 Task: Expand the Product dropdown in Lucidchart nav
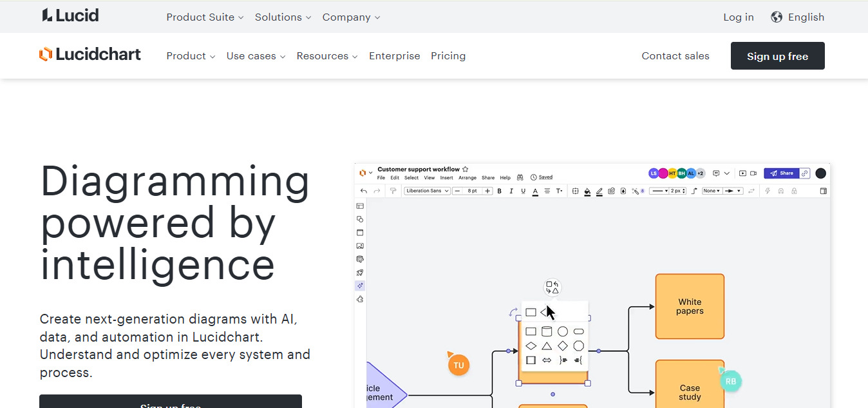[x=191, y=56]
